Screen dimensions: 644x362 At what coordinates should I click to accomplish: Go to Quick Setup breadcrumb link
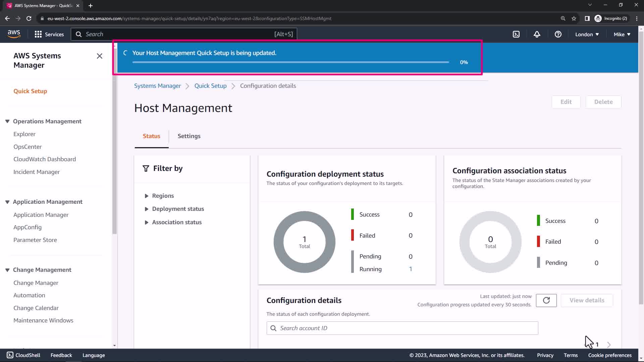pos(210,86)
